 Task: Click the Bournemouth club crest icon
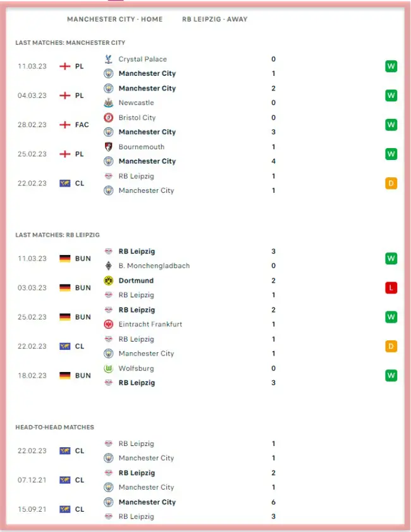tap(108, 147)
